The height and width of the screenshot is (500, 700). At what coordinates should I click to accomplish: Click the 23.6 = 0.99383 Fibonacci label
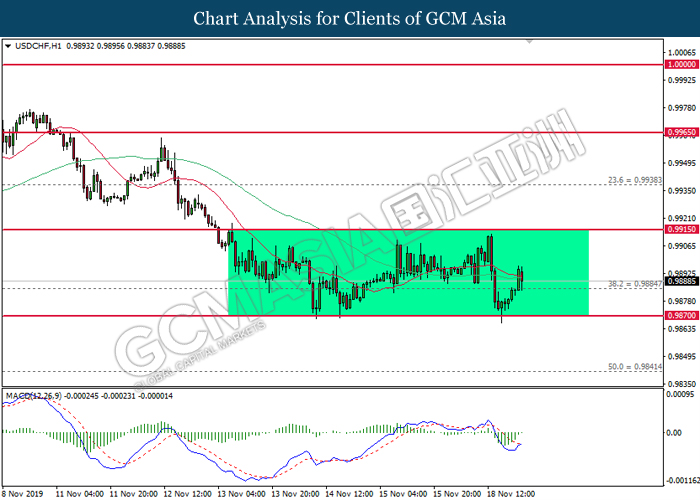click(635, 180)
